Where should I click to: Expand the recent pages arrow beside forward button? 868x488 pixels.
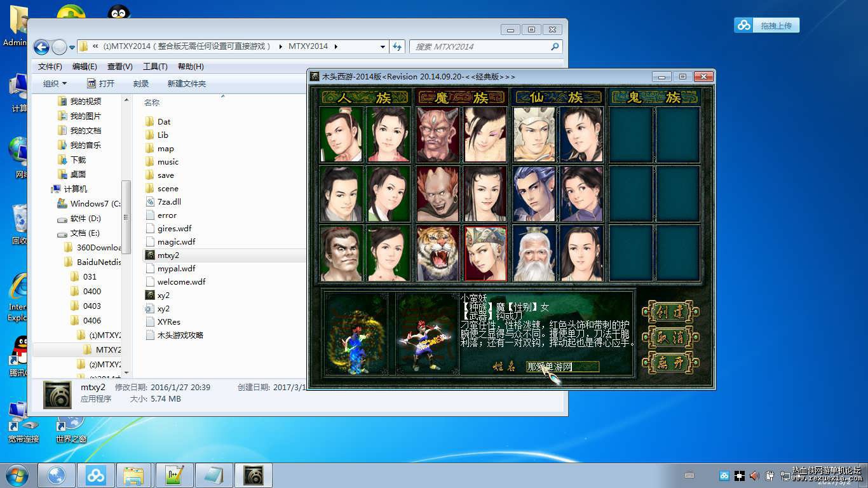click(72, 47)
